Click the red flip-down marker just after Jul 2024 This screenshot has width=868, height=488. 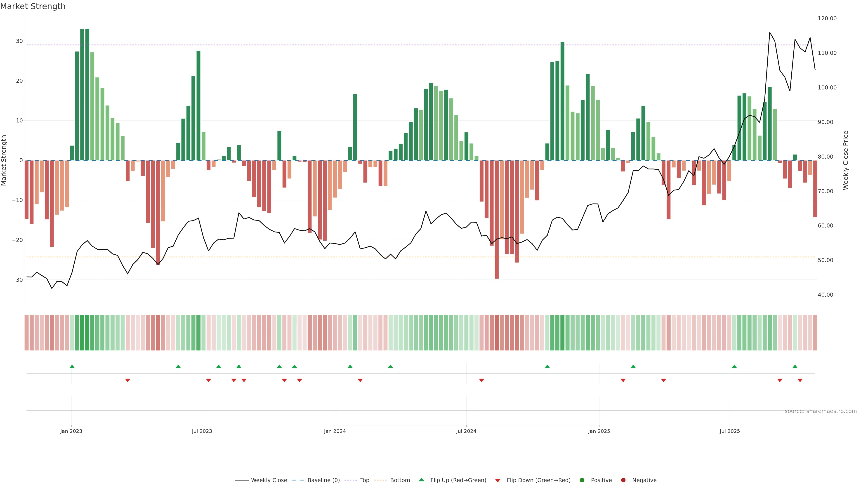481,380
